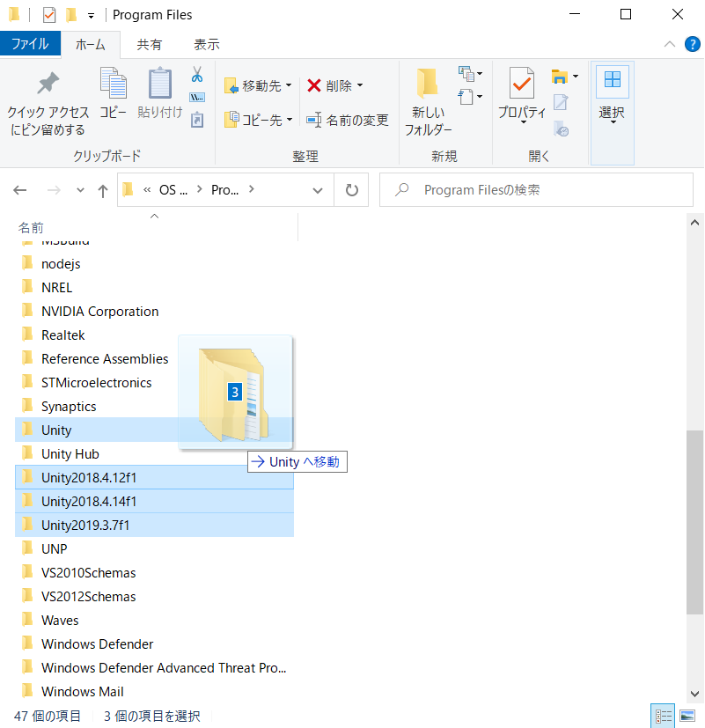Screen dimensions: 705x728
Task: Click the New Folder icon
Action: (x=428, y=85)
